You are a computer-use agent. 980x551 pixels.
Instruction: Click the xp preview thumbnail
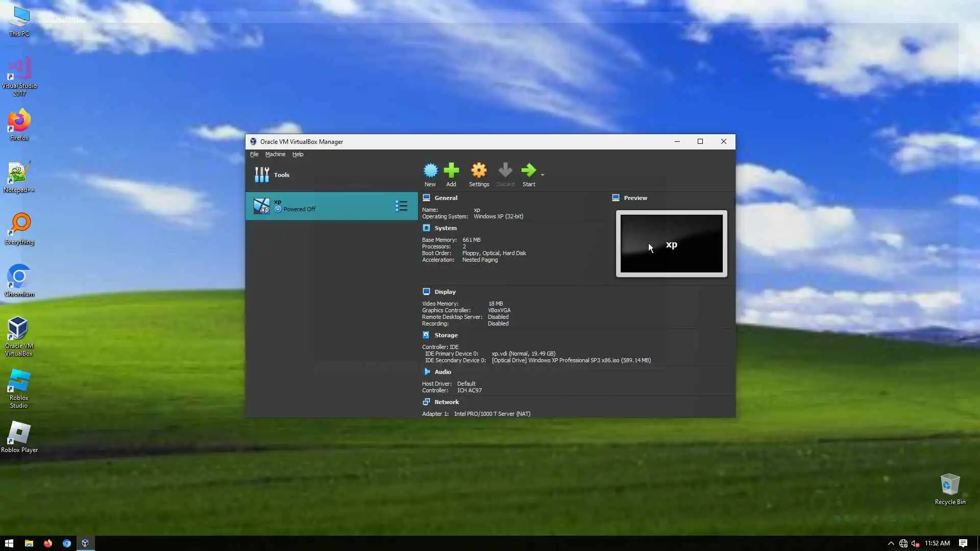(671, 244)
